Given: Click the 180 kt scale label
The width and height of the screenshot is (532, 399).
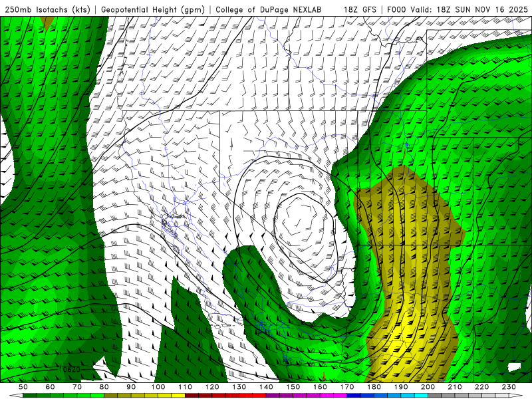Looking at the screenshot, I should [x=374, y=387].
